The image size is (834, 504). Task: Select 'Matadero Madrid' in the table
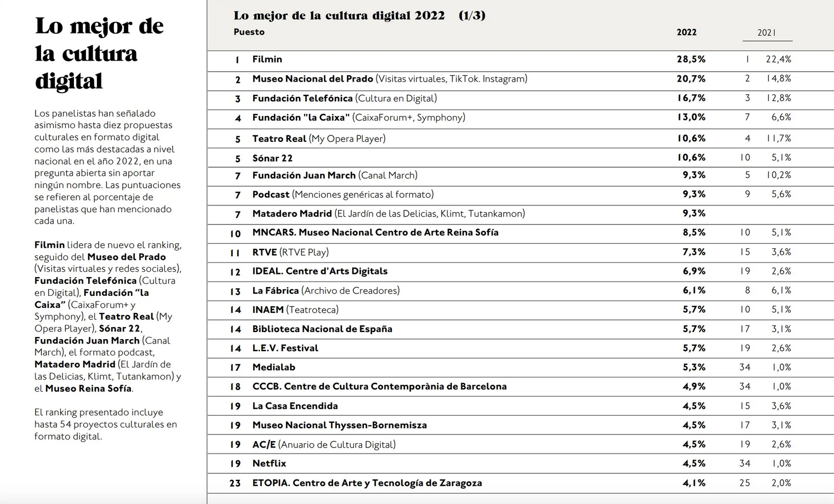click(292, 214)
